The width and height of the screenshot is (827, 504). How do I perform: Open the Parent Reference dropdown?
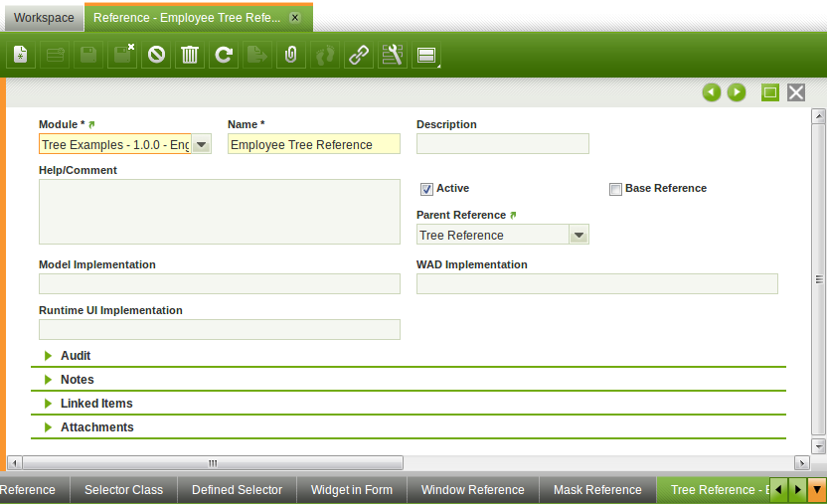[x=578, y=236]
